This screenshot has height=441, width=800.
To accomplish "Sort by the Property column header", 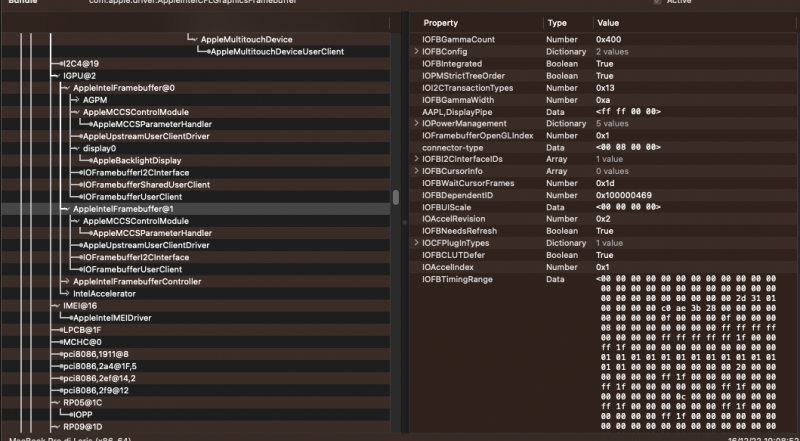I will click(440, 23).
